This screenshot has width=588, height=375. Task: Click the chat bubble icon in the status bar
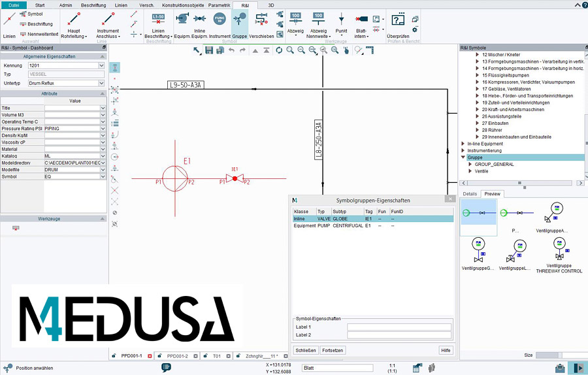(x=166, y=368)
